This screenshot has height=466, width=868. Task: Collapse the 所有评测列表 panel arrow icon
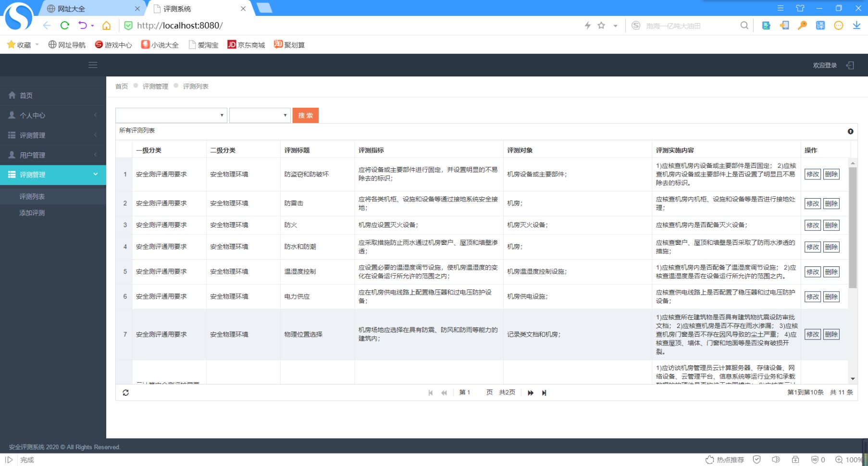(x=850, y=131)
